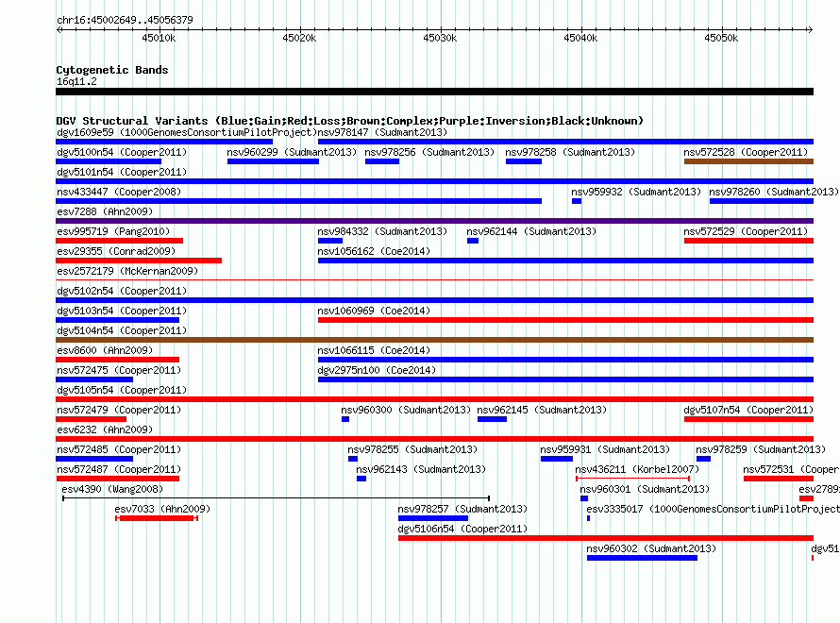Image resolution: width=840 pixels, height=623 pixels.
Task: Select the nsv984332 (Sudmant2013) label
Action: 382,231
